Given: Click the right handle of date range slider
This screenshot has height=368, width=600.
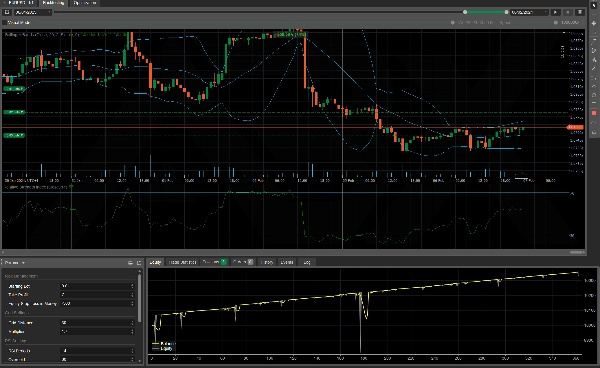Looking at the screenshot, I should click(506, 12).
